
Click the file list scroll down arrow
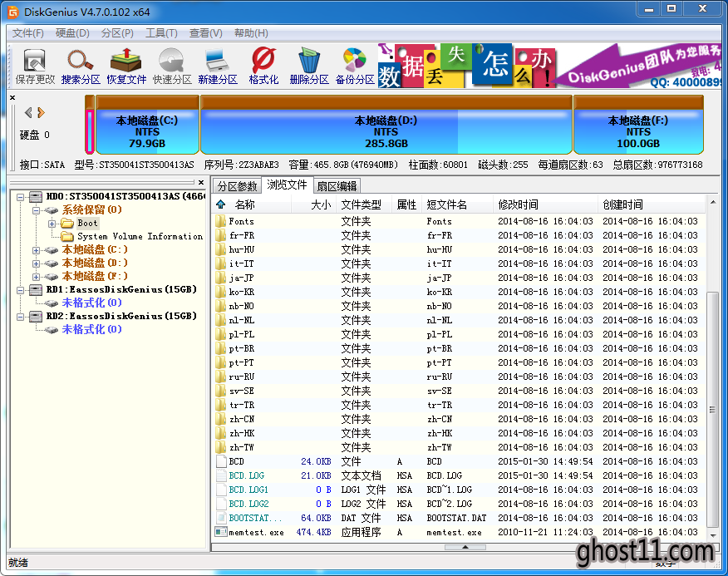713,535
